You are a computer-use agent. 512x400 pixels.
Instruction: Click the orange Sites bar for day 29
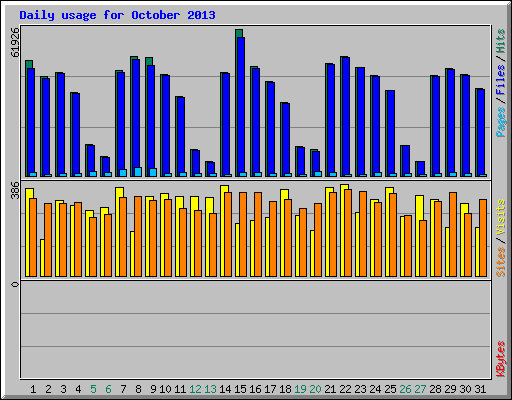coord(453,234)
